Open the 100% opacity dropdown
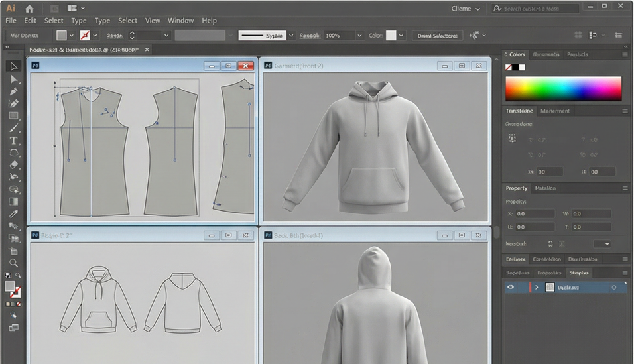The width and height of the screenshot is (634, 364). [x=359, y=36]
